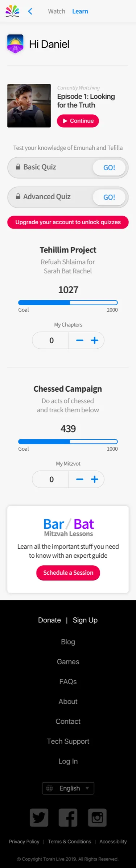The width and height of the screenshot is (136, 868).
Task: Click Upgrade your account to unlock quizzes
Action: 68,222
